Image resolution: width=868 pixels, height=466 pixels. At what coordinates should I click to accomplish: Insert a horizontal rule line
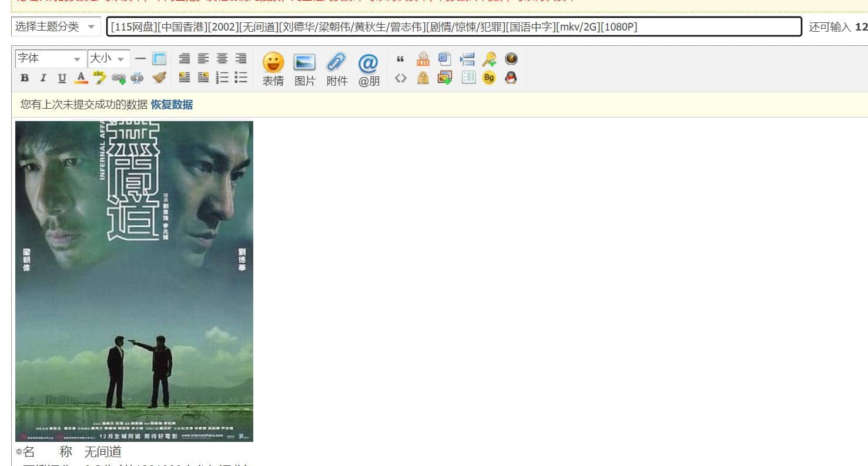click(140, 59)
